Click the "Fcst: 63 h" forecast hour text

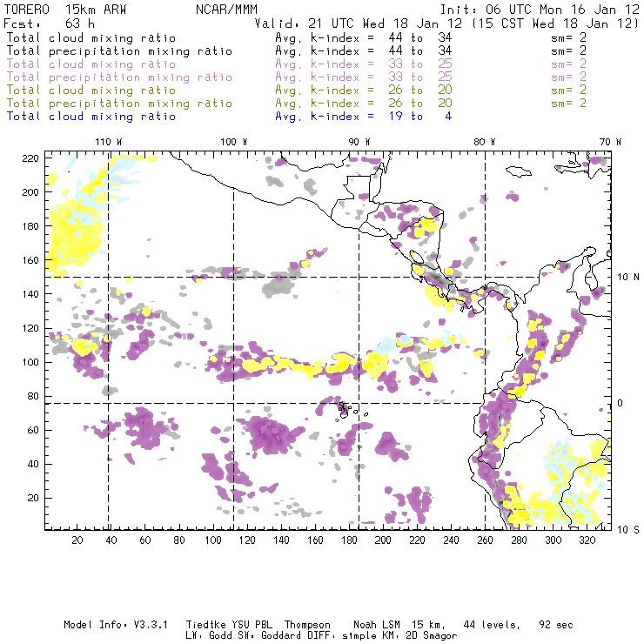click(49, 23)
